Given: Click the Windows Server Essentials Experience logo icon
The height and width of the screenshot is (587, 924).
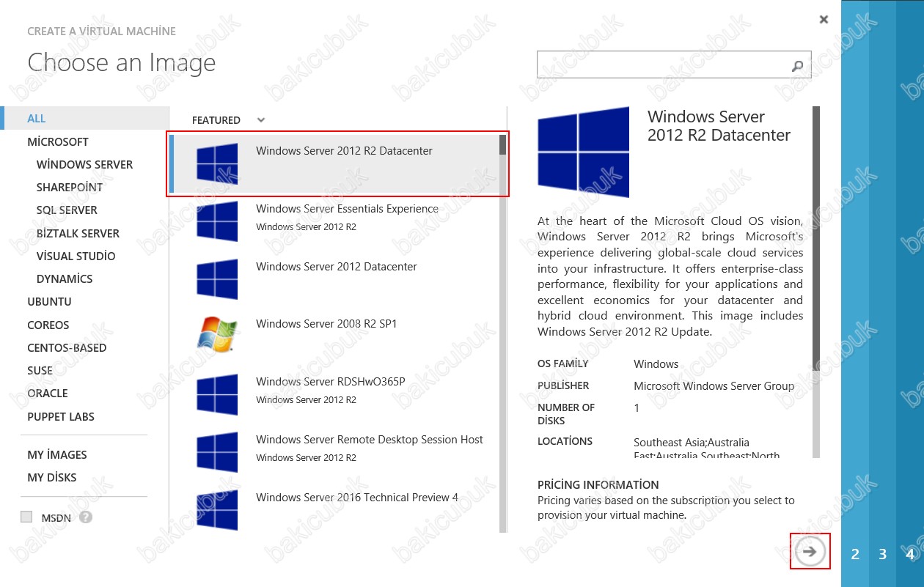Looking at the screenshot, I should tap(217, 221).
